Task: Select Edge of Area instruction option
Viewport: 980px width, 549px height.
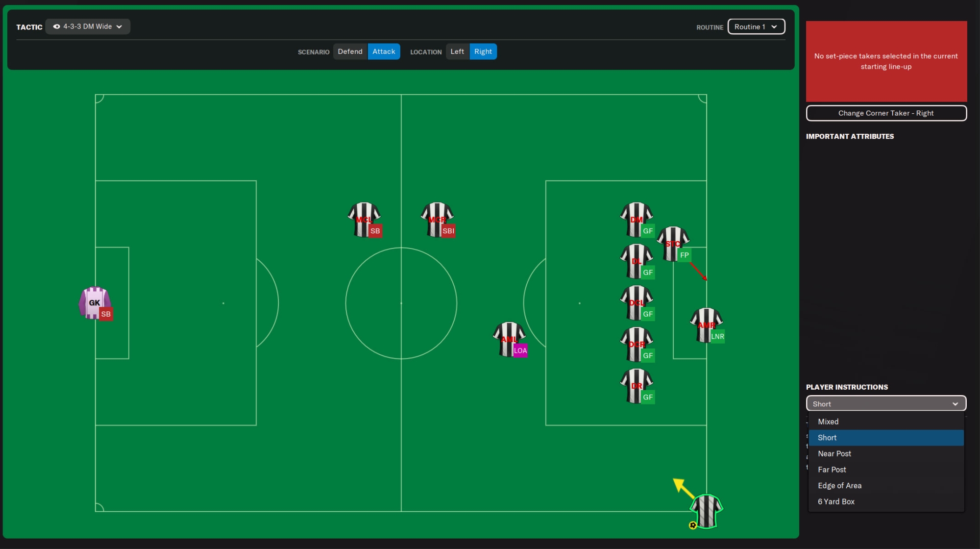Action: (839, 485)
